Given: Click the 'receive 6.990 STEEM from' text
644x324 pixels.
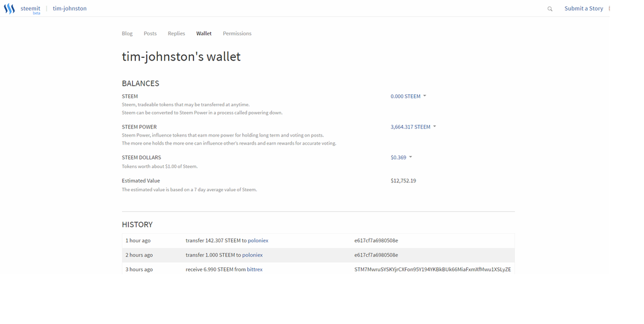Looking at the screenshot, I should click(x=216, y=269).
